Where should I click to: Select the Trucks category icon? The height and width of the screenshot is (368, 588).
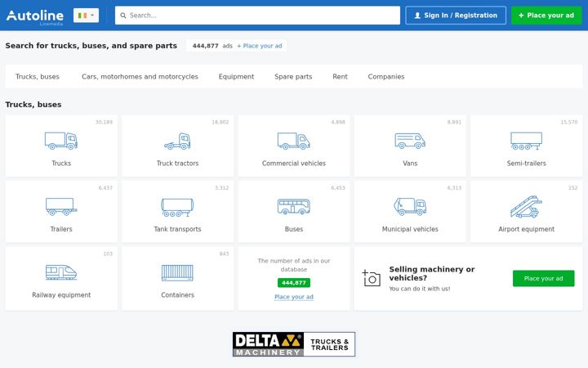coord(61,141)
